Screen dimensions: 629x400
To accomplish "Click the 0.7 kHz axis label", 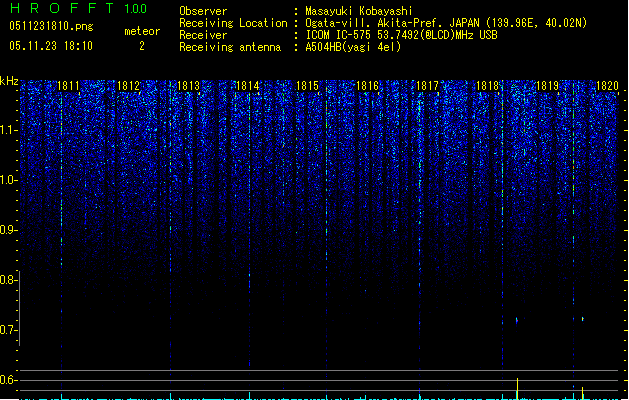I will 8,330.
